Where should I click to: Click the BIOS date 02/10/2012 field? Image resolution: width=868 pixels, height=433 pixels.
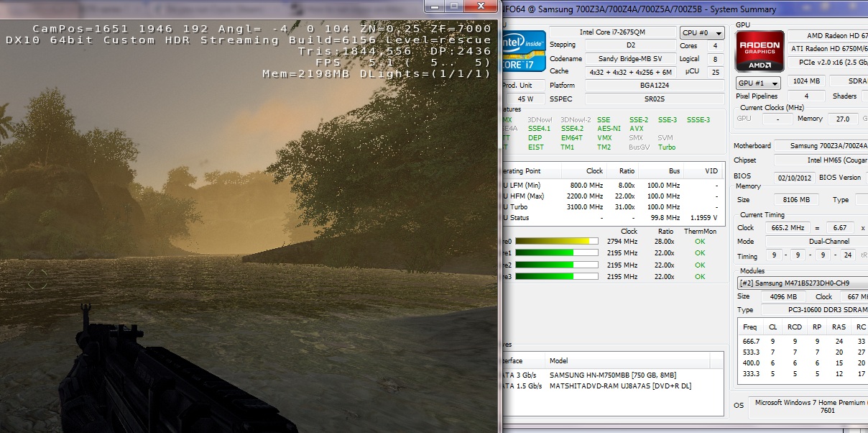point(795,177)
